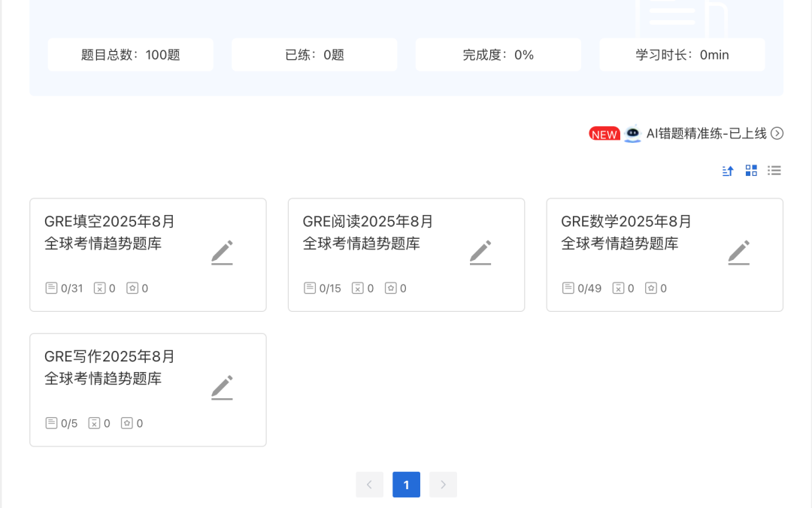The height and width of the screenshot is (508, 812).
Task: Click 学习时长:0min stat box
Action: pos(683,55)
